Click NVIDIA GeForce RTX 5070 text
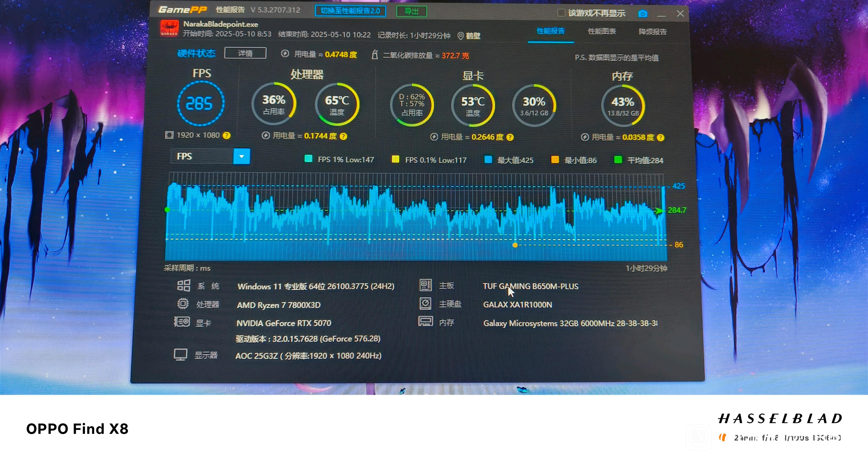The image size is (868, 461). (284, 323)
